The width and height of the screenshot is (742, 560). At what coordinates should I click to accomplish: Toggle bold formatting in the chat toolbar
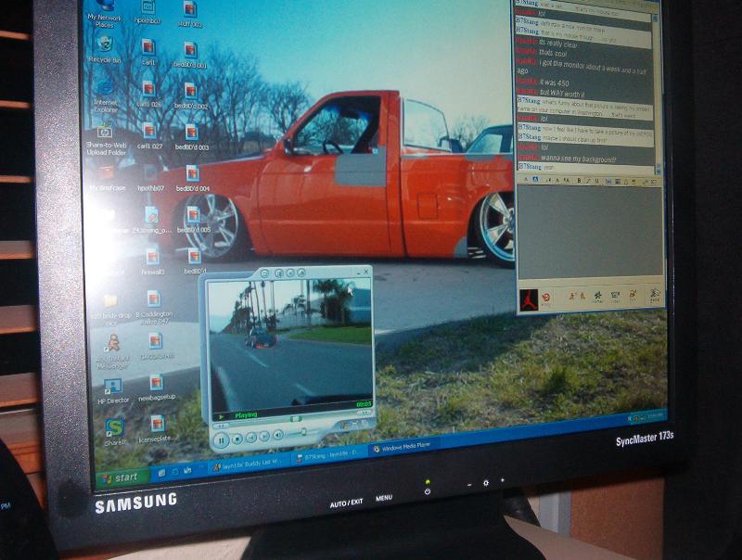(579, 180)
